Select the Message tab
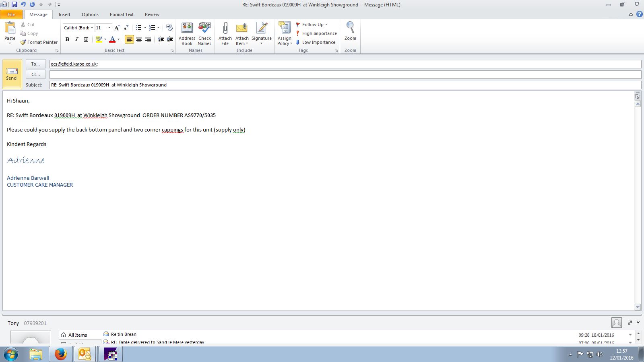Image resolution: width=644 pixels, height=362 pixels. [38, 14]
